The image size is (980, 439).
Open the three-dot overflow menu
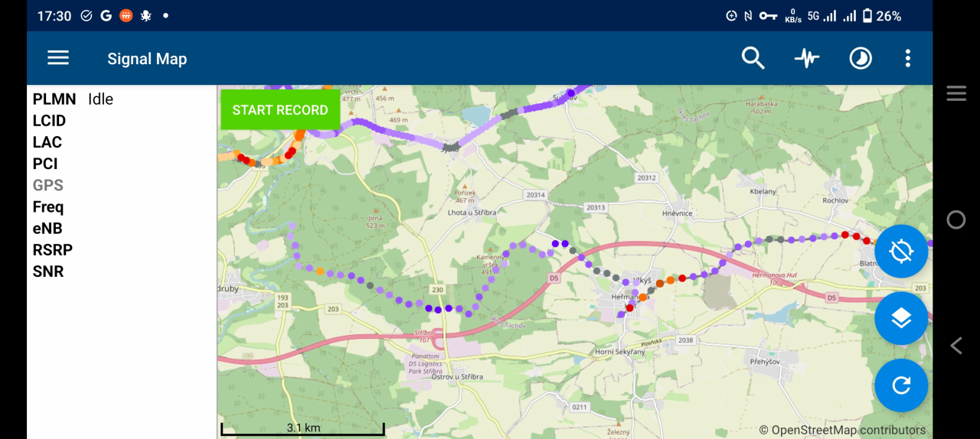[x=907, y=58]
